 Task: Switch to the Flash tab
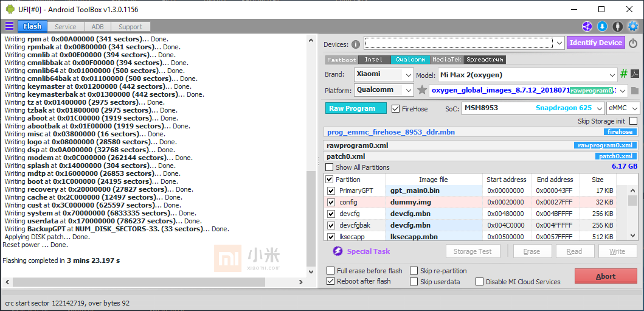(32, 27)
